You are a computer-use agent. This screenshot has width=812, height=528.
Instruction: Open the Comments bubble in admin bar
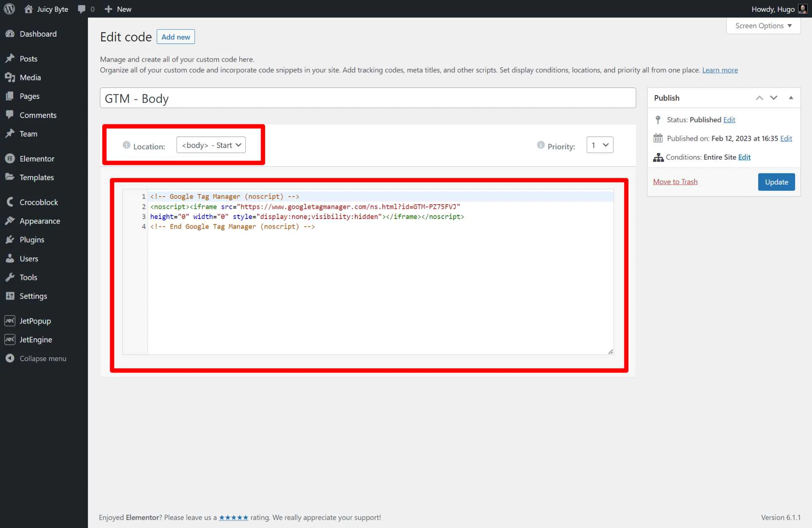tap(81, 9)
